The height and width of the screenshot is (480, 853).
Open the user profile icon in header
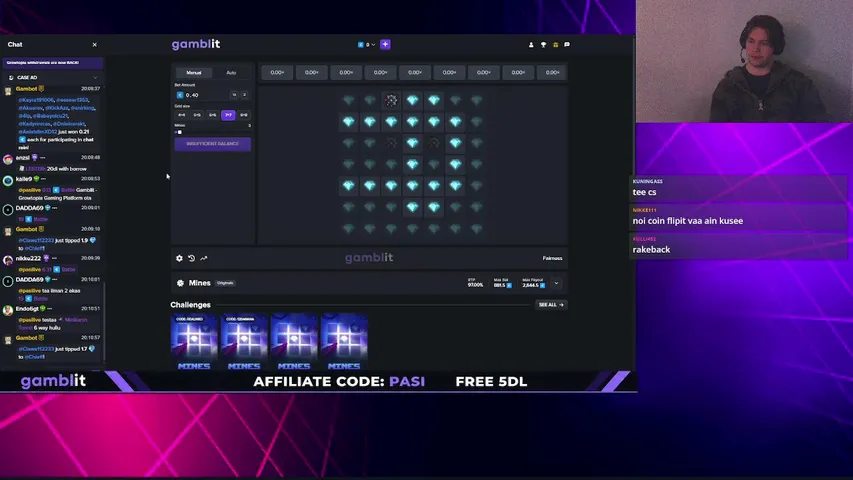[531, 45]
